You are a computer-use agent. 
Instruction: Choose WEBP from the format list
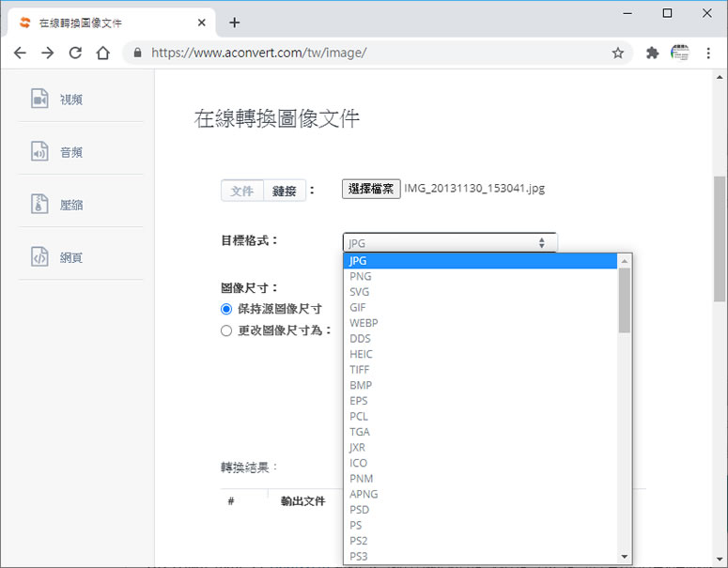pyautogui.click(x=364, y=323)
